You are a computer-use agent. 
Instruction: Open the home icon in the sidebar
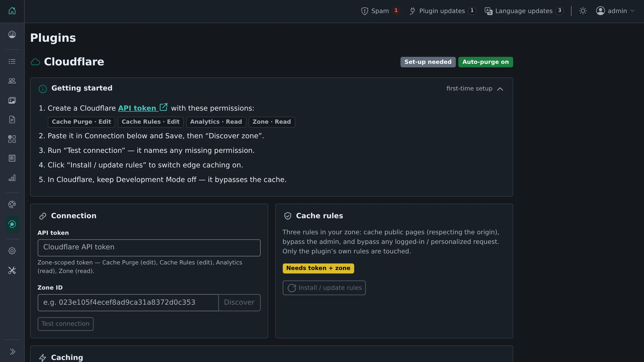click(12, 11)
